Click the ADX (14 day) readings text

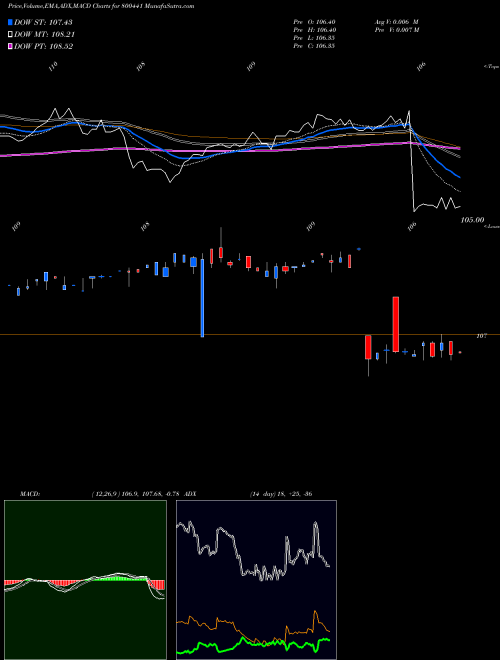(281, 494)
